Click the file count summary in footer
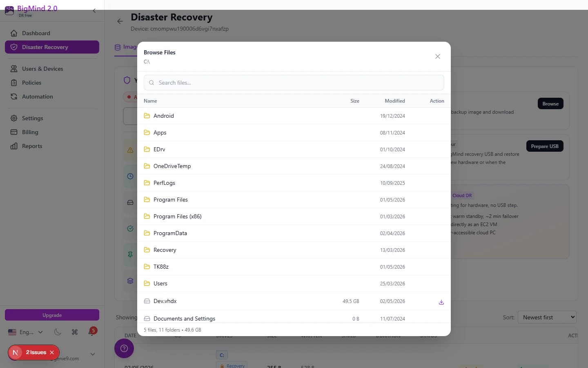Image resolution: width=588 pixels, height=368 pixels. 172,330
